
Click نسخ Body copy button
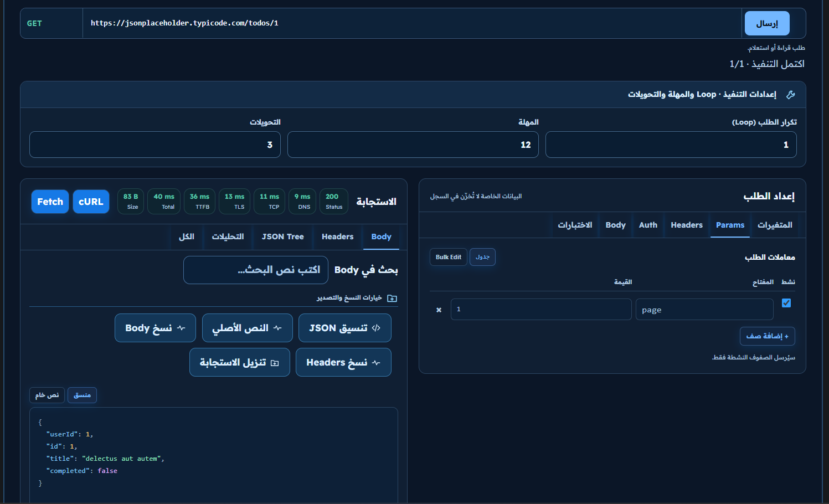pyautogui.click(x=155, y=328)
